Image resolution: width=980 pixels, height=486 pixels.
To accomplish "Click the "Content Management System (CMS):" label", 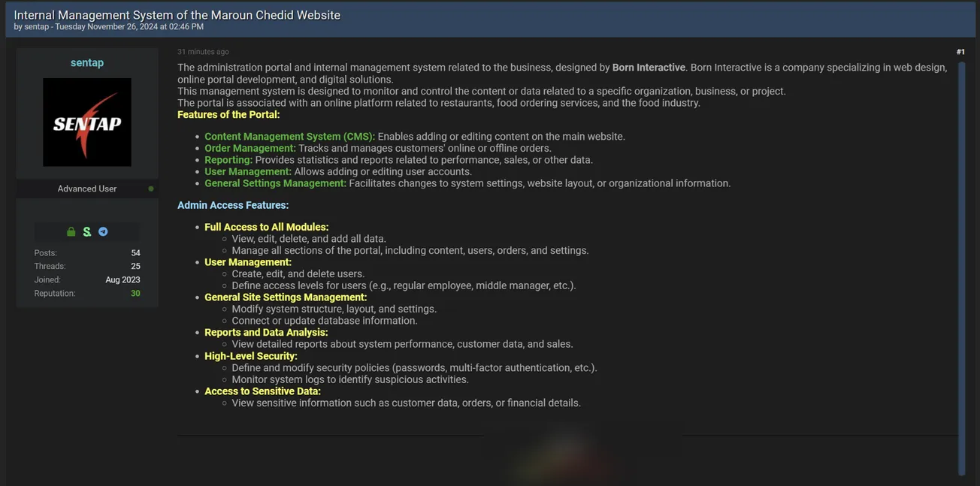I will pos(289,137).
